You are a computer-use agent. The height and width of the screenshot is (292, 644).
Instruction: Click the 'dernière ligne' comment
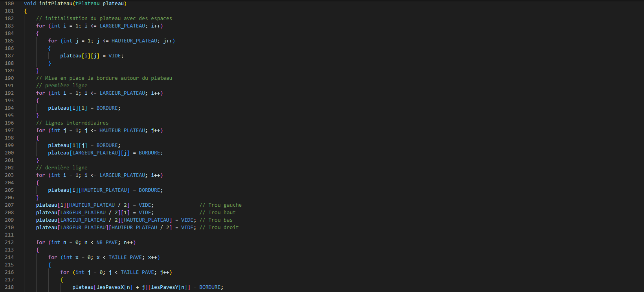click(x=62, y=168)
